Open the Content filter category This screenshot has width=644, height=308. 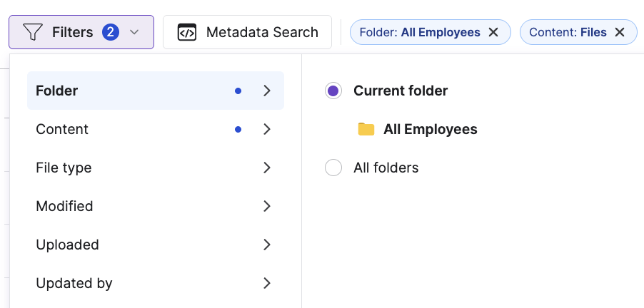click(62, 129)
